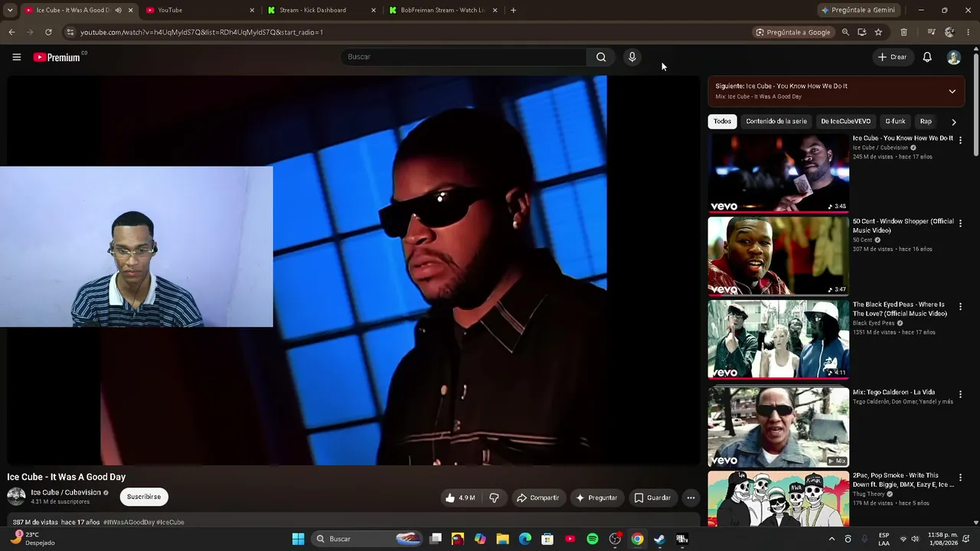
Task: Go back in browser history
Action: click(x=11, y=32)
